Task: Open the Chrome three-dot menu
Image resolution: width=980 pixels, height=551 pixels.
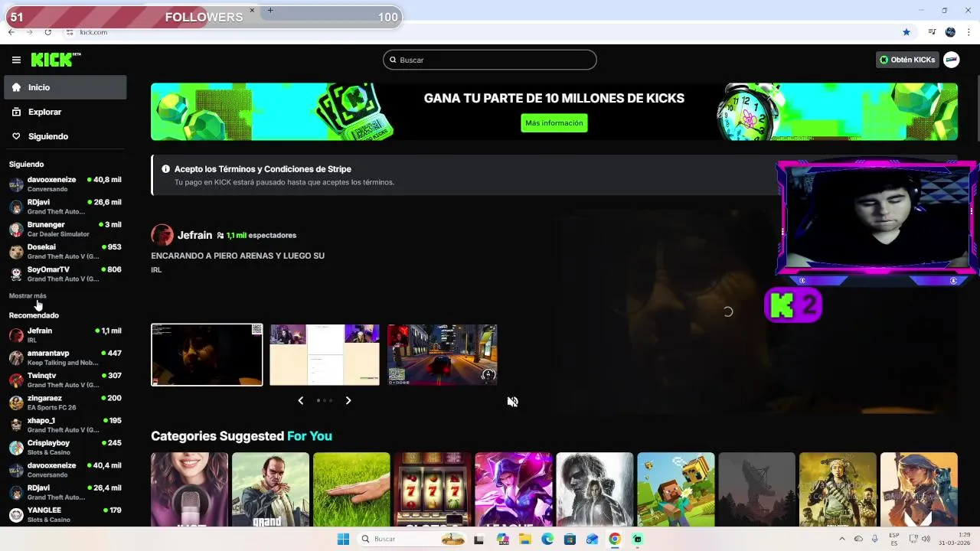Action: pos(969,32)
